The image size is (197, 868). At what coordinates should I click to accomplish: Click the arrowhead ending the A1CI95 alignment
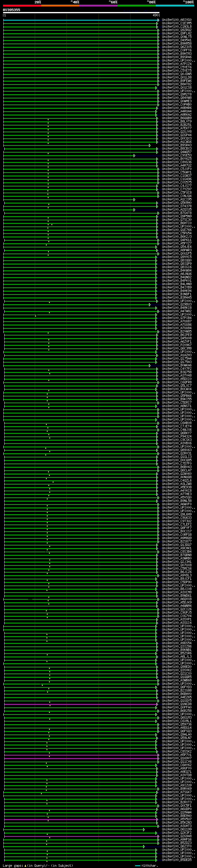click(135, 200)
